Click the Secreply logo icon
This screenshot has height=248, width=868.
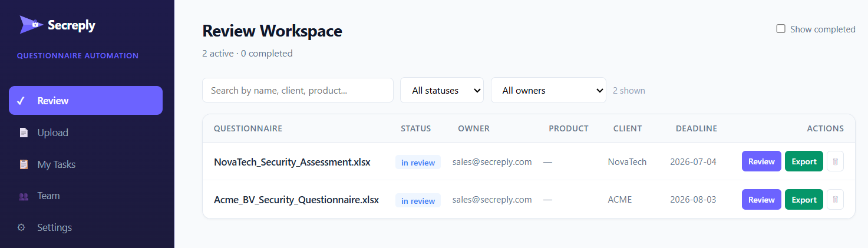(31, 25)
